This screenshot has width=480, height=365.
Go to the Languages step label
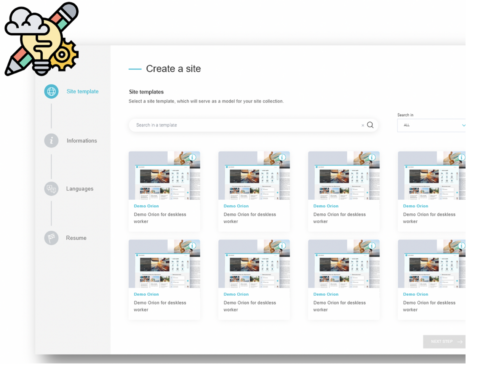(x=80, y=189)
